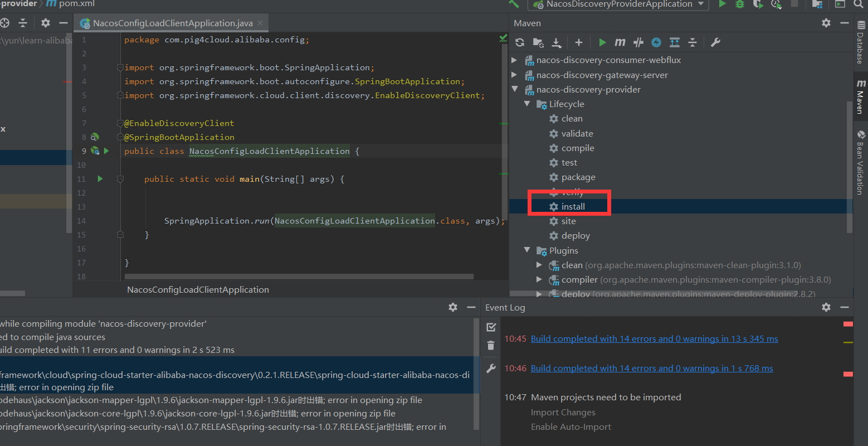
Task: Run NacosDiscoveryProviderApplication with coverage
Action: (x=758, y=4)
